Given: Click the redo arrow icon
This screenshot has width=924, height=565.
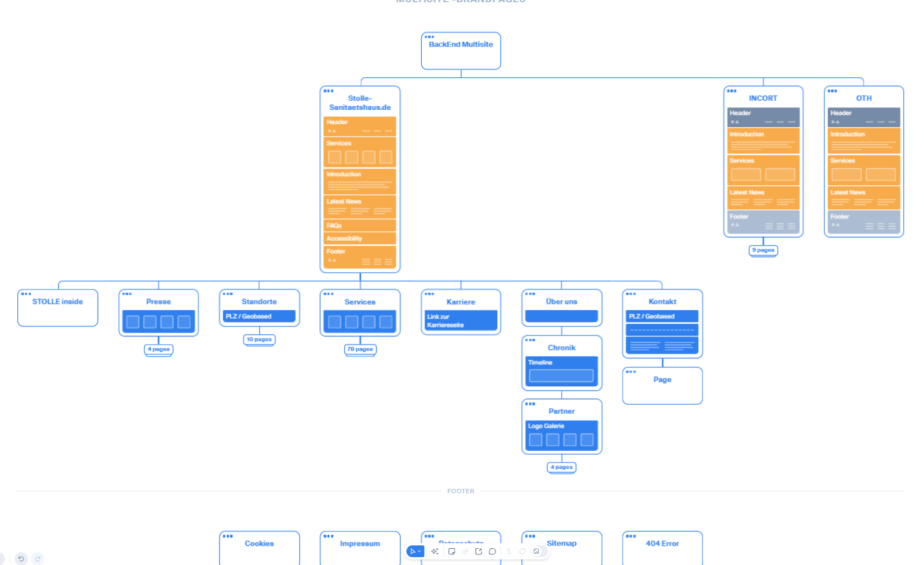Looking at the screenshot, I should coord(38,558).
